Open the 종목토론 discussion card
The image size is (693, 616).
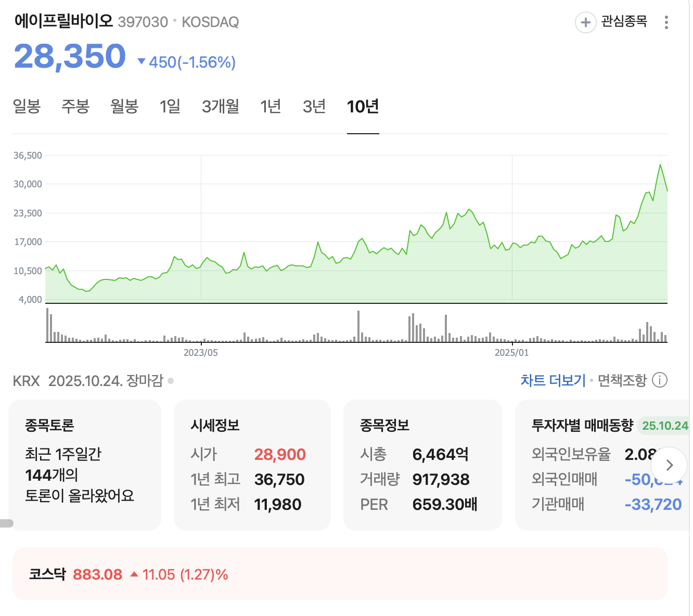(x=85, y=465)
